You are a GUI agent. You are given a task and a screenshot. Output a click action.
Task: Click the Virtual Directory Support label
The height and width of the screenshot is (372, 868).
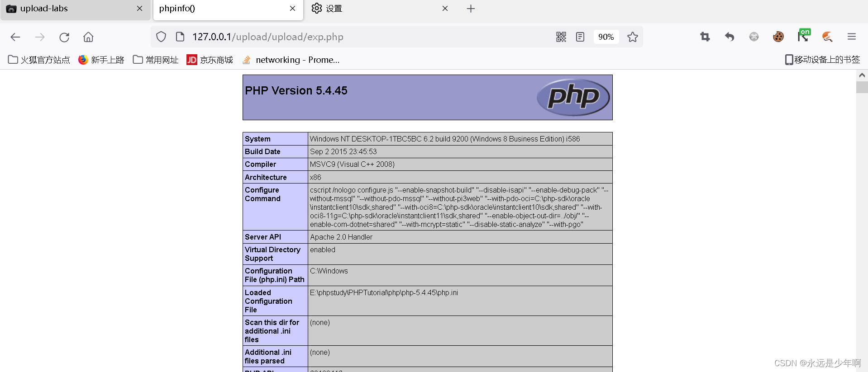coord(272,254)
